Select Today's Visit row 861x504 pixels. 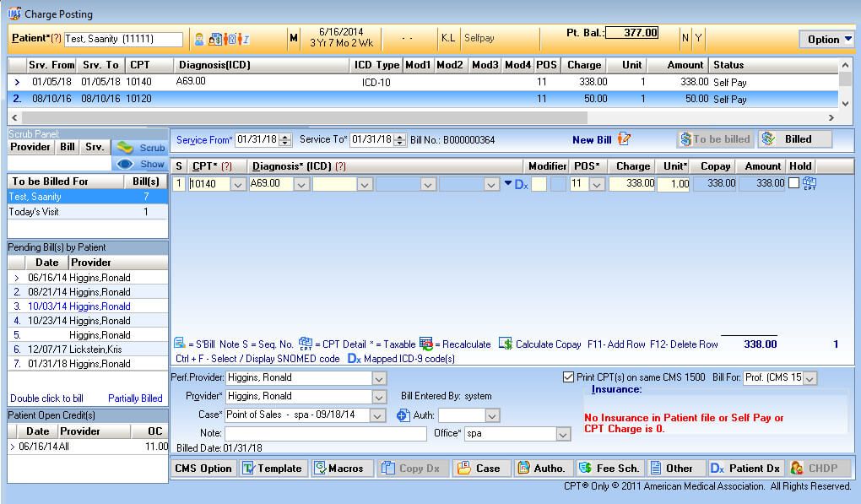(88, 212)
